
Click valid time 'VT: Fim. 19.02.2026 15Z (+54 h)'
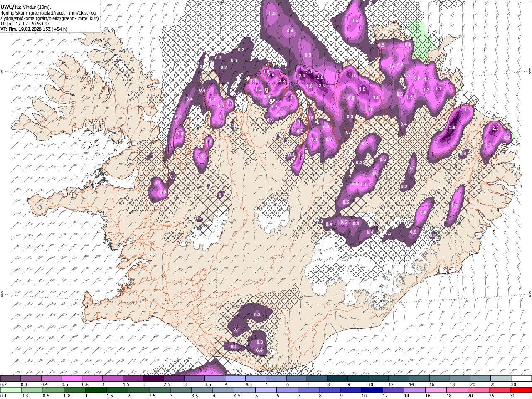coord(34,29)
